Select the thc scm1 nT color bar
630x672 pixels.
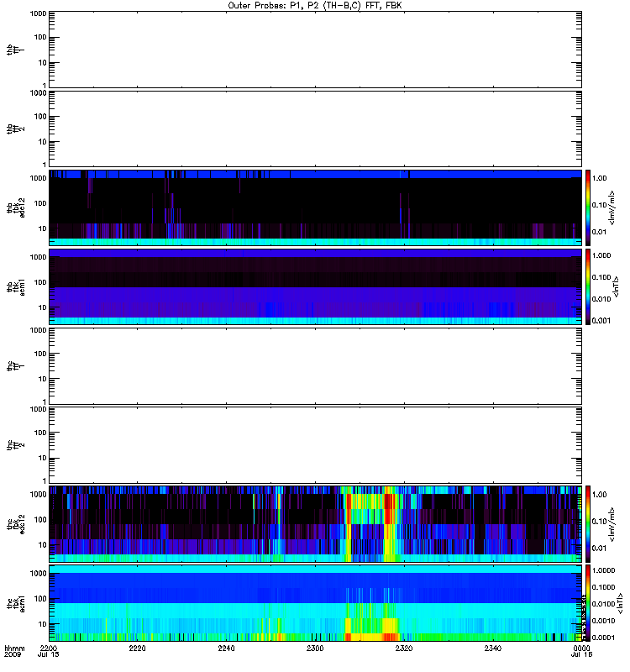[x=588, y=603]
